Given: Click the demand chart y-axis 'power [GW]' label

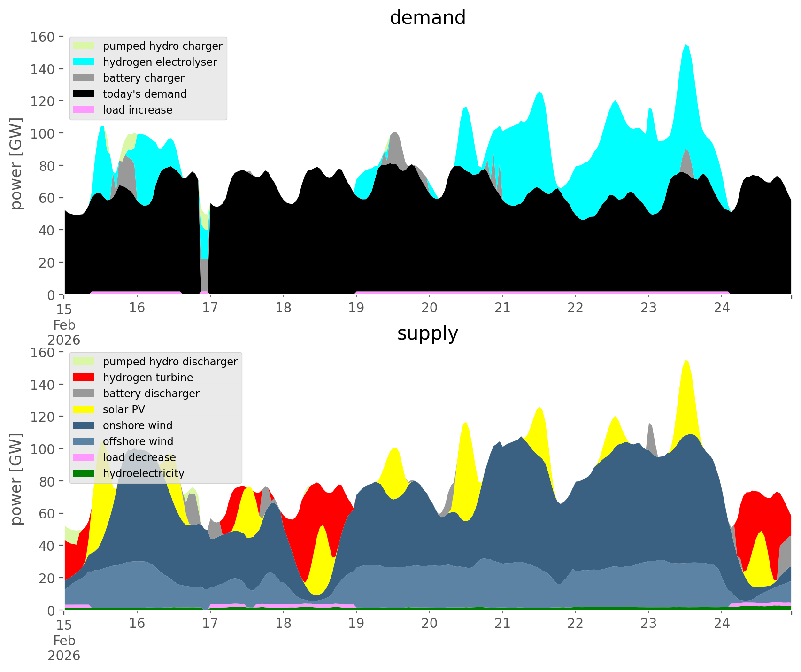Looking at the screenshot, I should (x=16, y=164).
